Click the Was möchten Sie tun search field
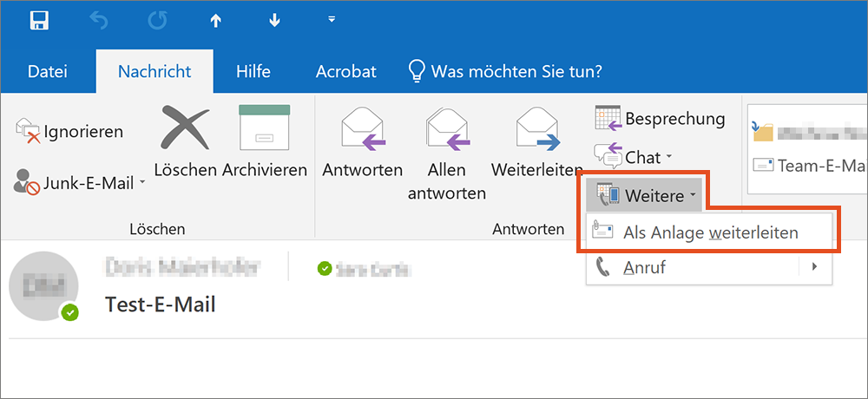This screenshot has height=399, width=868. tap(516, 71)
